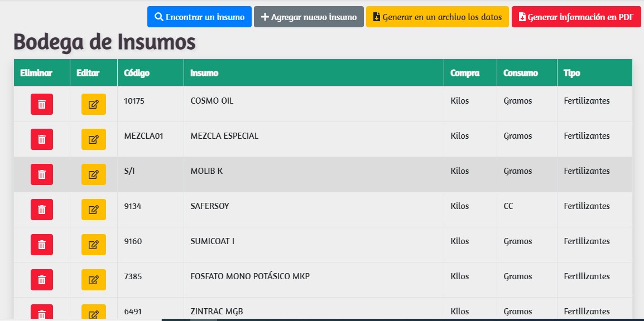Generate data file with yellow button

click(437, 17)
